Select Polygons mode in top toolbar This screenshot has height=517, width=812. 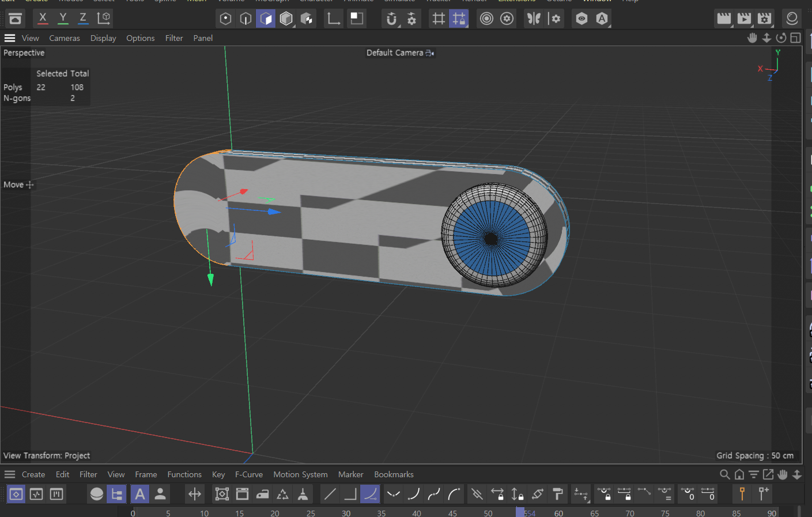click(266, 18)
